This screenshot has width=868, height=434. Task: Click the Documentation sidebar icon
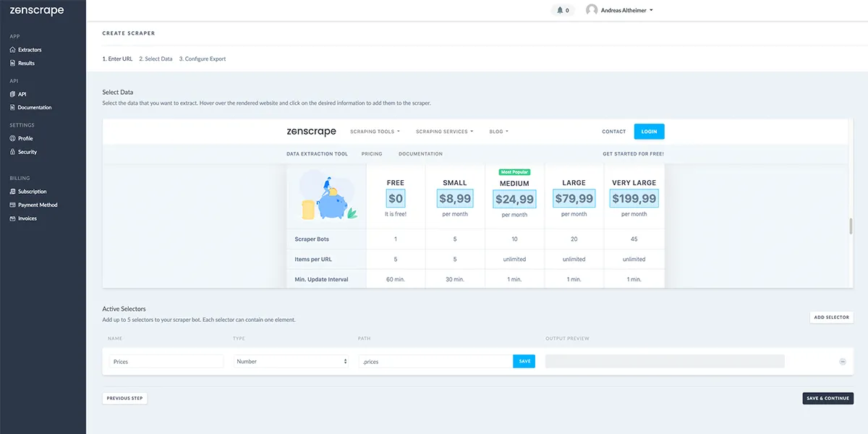12,107
